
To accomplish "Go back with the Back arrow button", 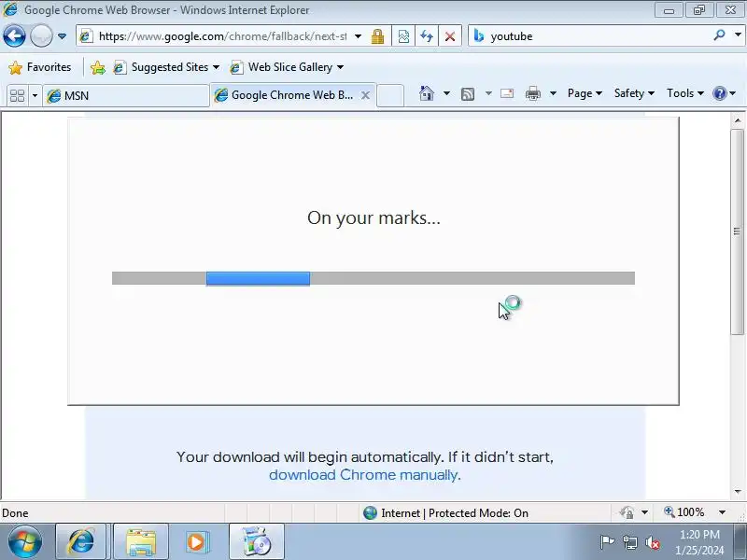I will [14, 35].
